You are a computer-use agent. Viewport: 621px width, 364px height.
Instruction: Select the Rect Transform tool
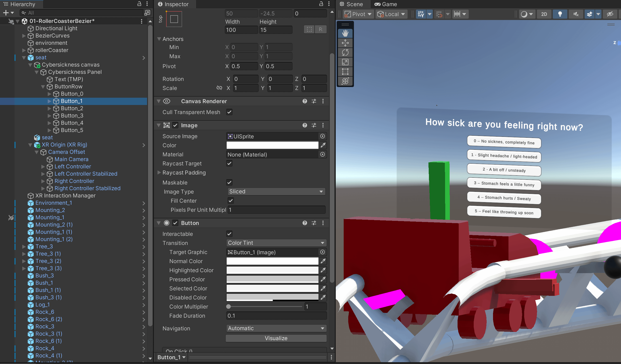[345, 72]
